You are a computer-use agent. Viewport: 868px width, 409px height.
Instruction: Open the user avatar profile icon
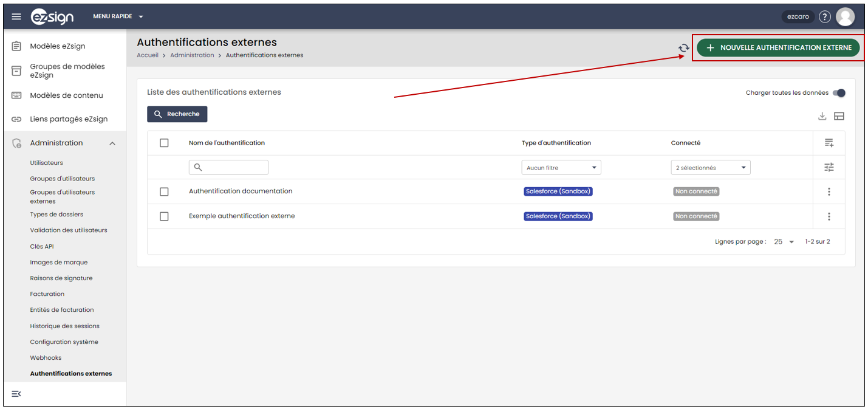845,16
